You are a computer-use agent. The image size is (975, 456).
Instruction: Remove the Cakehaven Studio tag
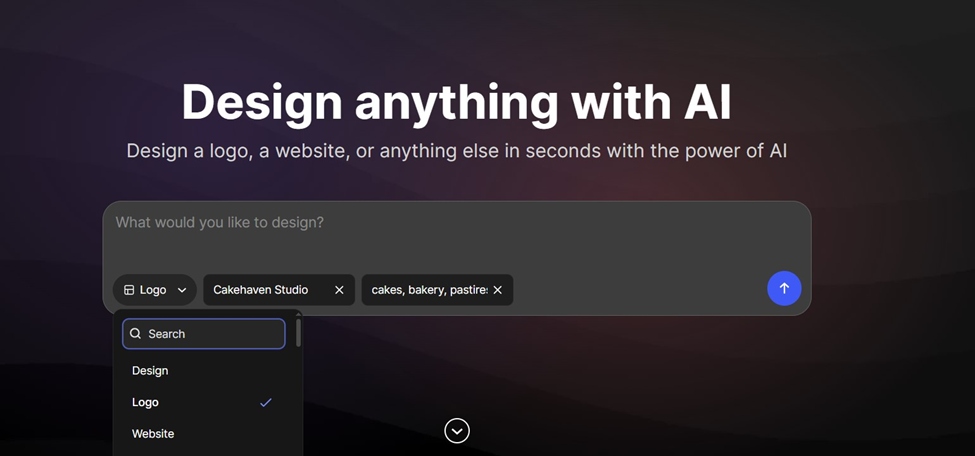tap(340, 290)
